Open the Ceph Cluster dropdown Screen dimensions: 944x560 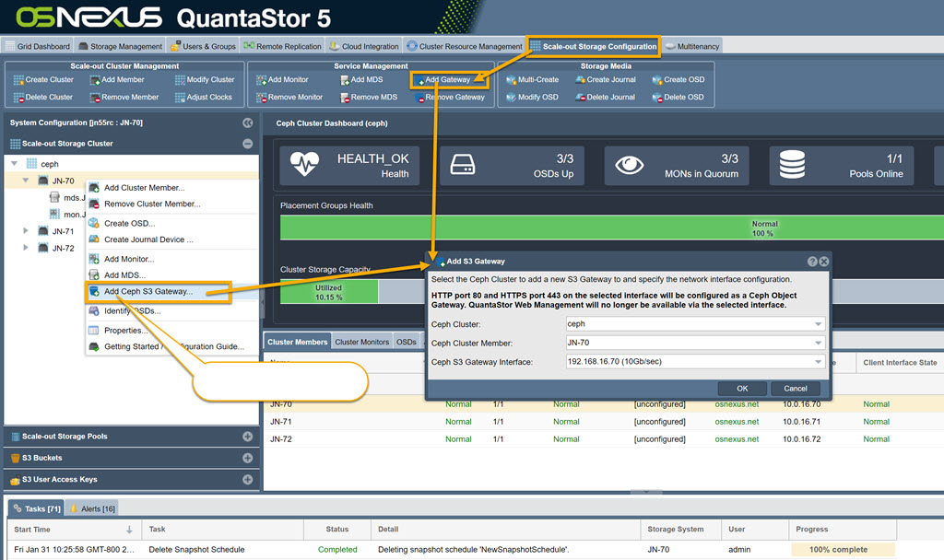[819, 324]
